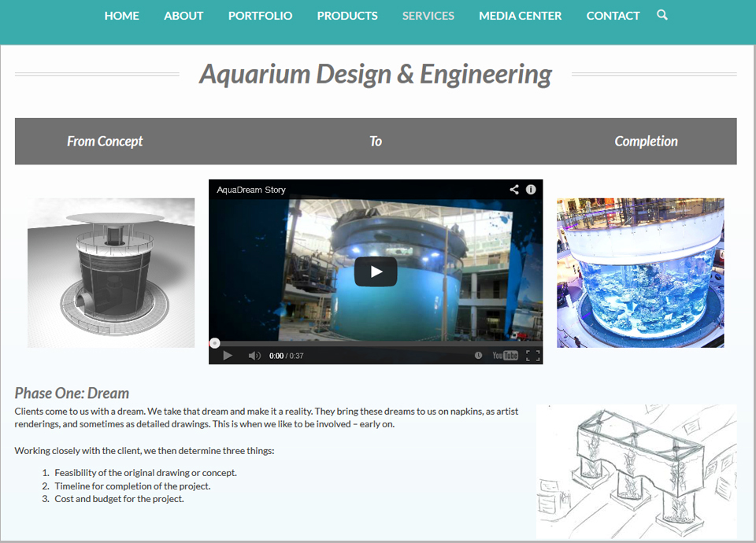Open the MEDIA CENTER menu item

521,16
